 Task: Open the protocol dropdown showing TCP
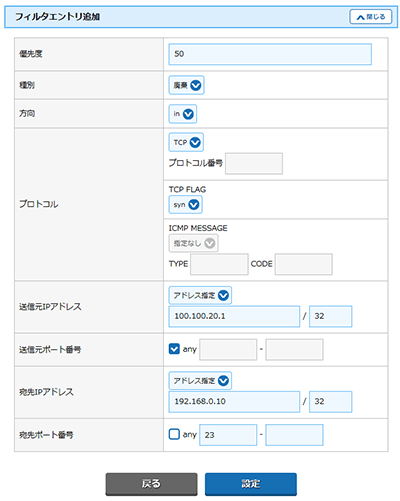point(186,142)
